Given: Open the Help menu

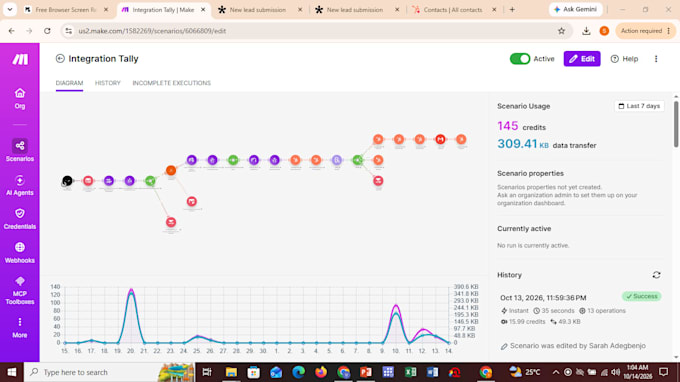Looking at the screenshot, I should pos(624,59).
